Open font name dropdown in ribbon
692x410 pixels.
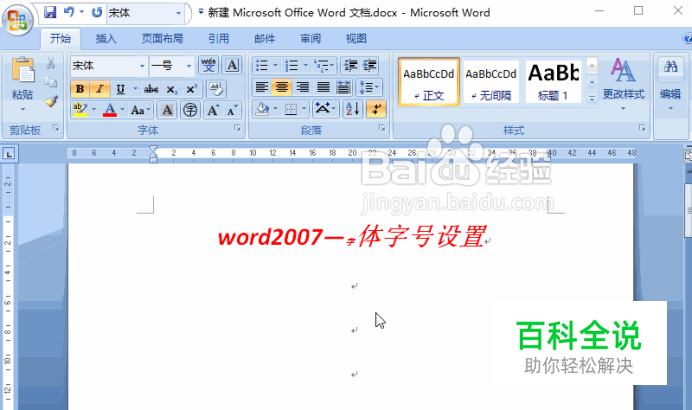point(142,66)
